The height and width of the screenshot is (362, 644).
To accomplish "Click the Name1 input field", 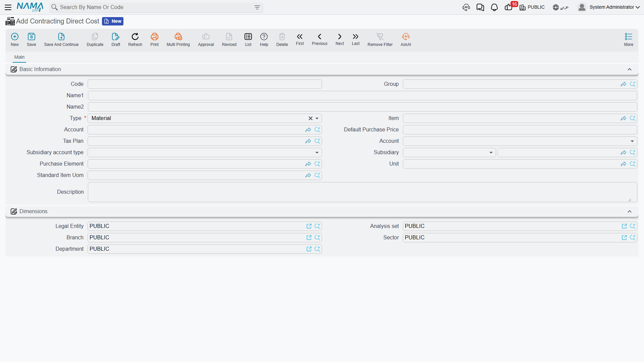I will 362,96.
